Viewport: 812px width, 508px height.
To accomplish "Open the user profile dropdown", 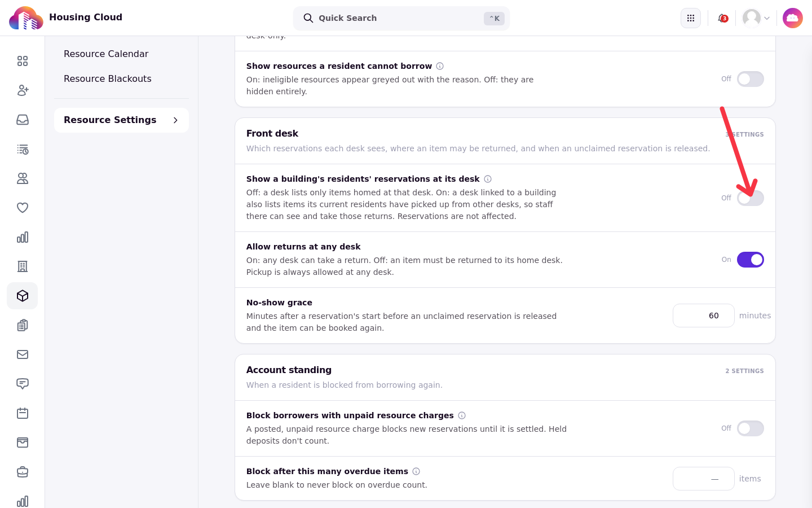I will [x=756, y=18].
